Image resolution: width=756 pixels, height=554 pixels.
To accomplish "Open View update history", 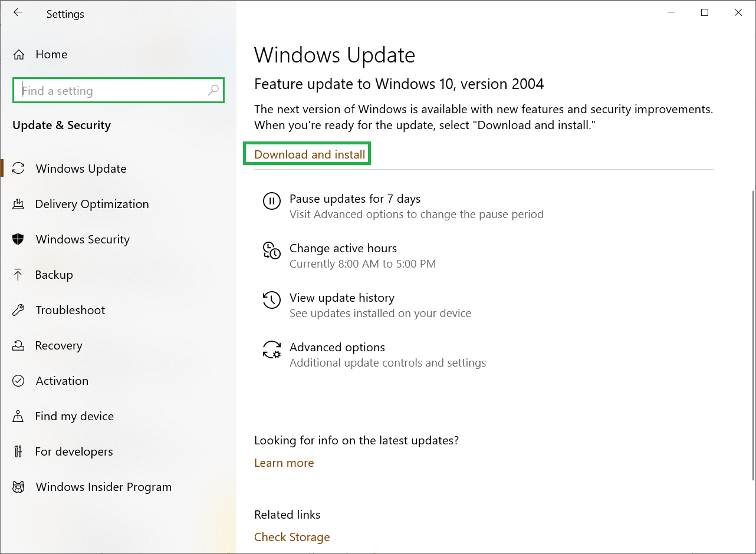I will tap(342, 298).
